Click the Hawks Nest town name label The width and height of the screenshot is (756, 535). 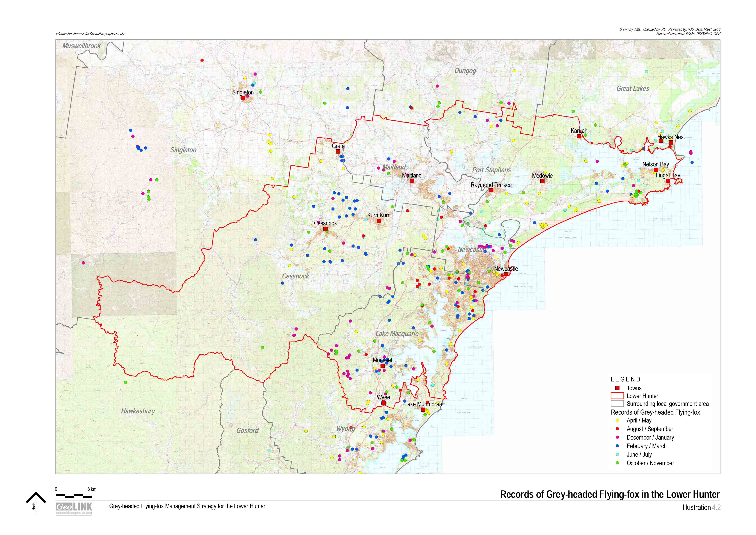[671, 137]
